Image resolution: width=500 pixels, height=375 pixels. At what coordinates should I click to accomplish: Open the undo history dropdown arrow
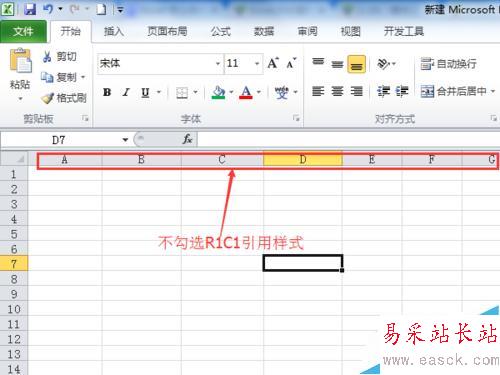pyautogui.click(x=61, y=9)
